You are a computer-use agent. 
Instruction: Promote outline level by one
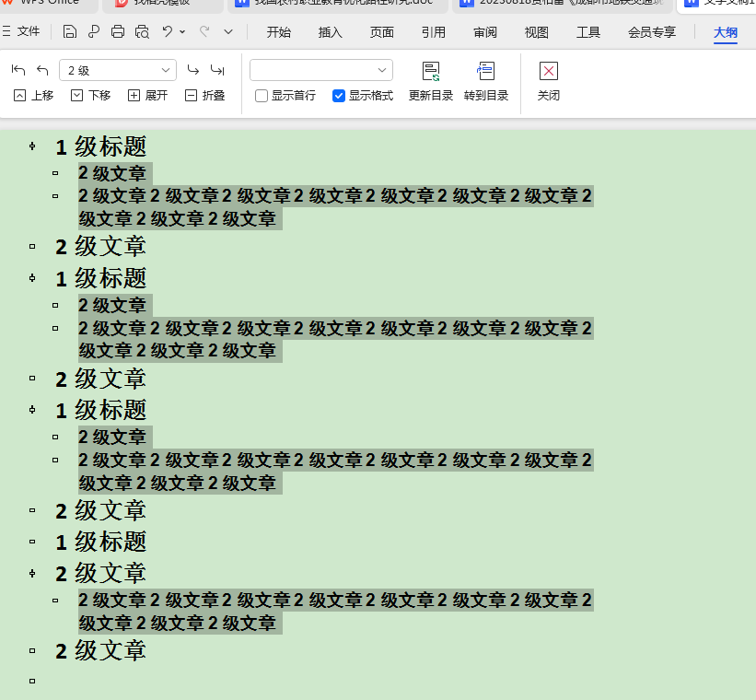click(42, 70)
